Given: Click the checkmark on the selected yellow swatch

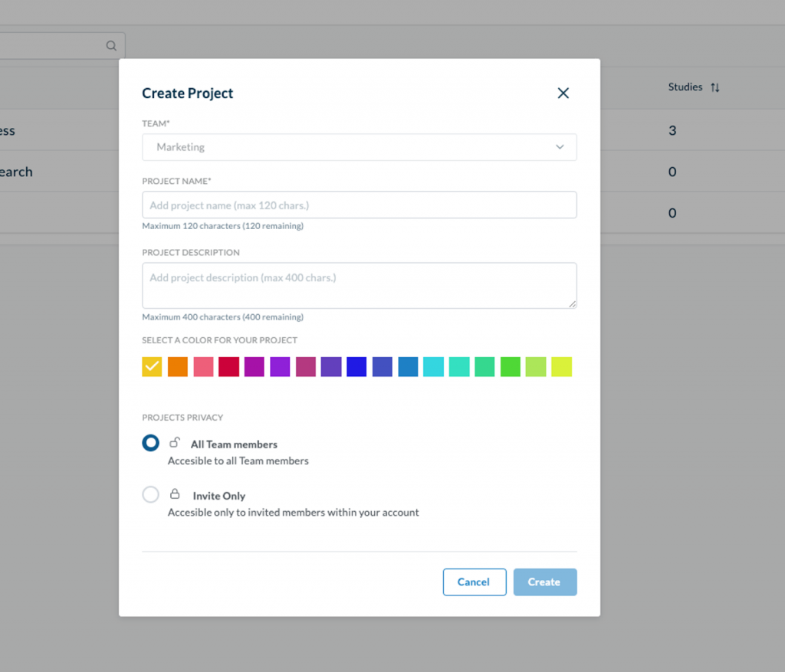Looking at the screenshot, I should point(151,366).
